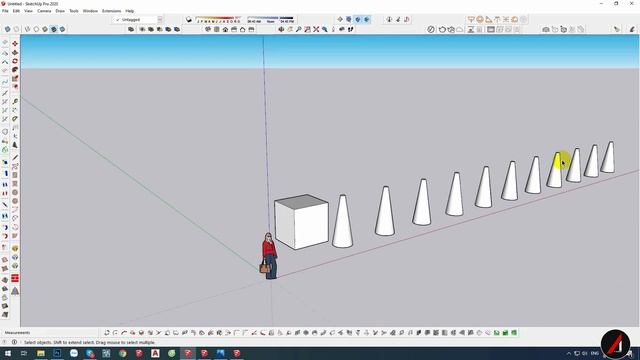The width and height of the screenshot is (640, 360).
Task: Select the cone nearest the cube
Action: [342, 221]
